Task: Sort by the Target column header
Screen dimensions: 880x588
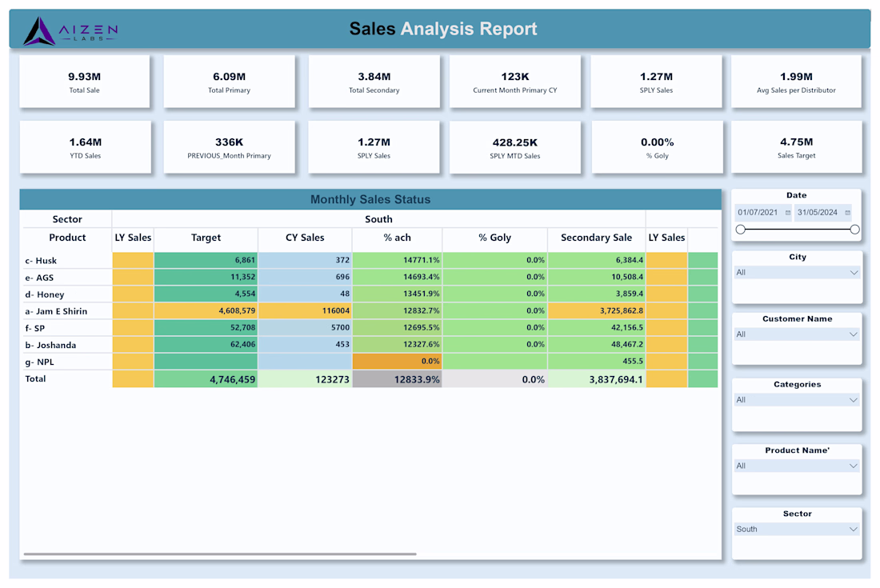Action: pyautogui.click(x=206, y=238)
